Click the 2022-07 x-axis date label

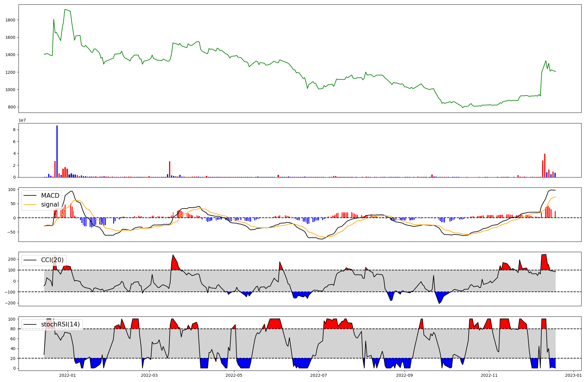click(319, 375)
